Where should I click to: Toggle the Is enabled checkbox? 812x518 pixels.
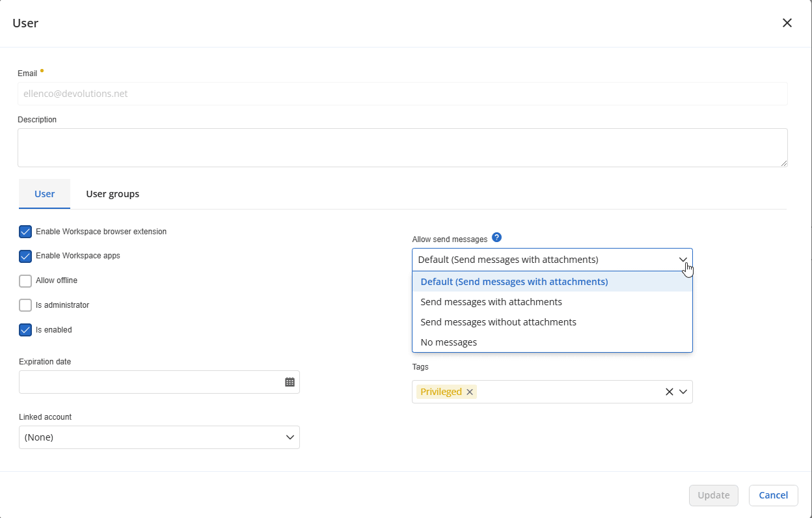25,330
